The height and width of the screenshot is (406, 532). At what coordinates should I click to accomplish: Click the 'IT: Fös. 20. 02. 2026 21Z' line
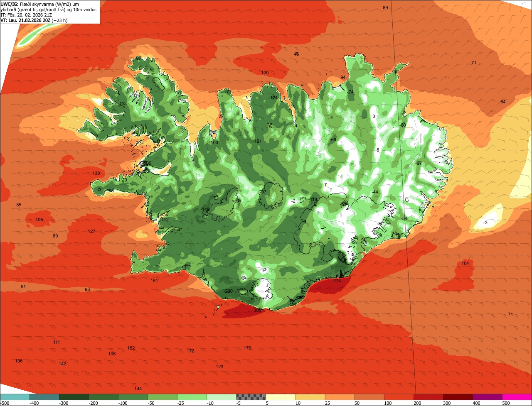pyautogui.click(x=26, y=15)
